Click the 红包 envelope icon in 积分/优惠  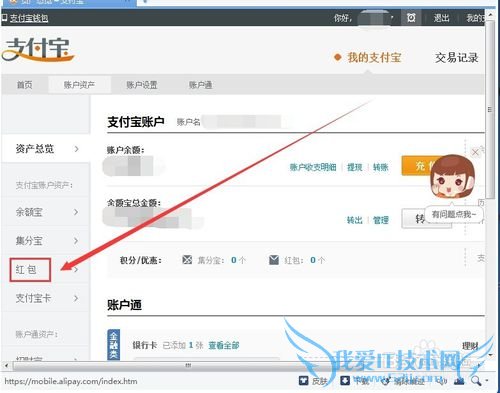[274, 260]
